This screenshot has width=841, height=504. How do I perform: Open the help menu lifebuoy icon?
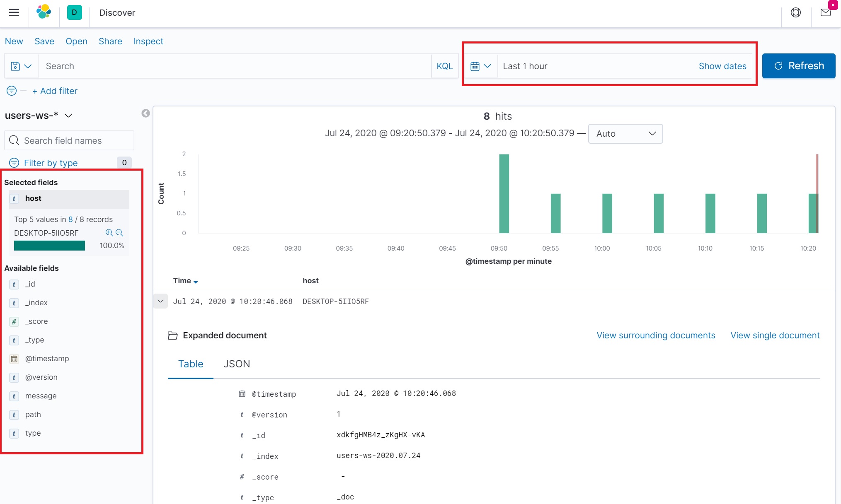click(795, 12)
